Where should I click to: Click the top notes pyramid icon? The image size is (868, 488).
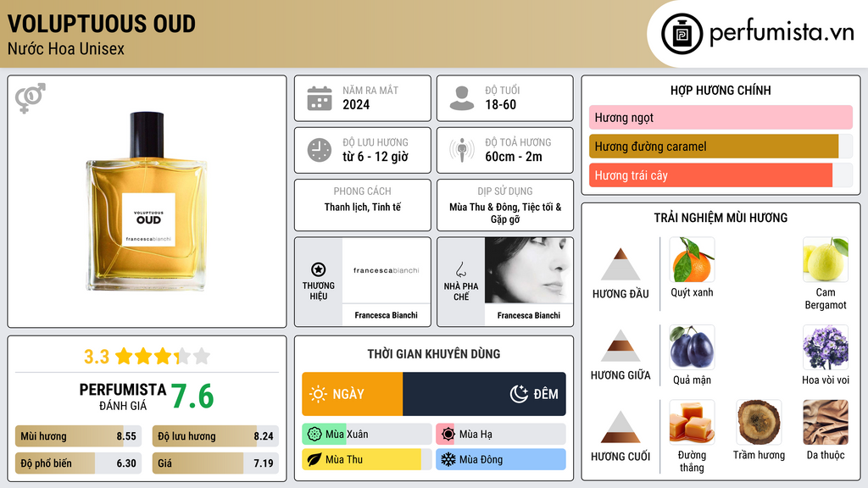(x=620, y=264)
